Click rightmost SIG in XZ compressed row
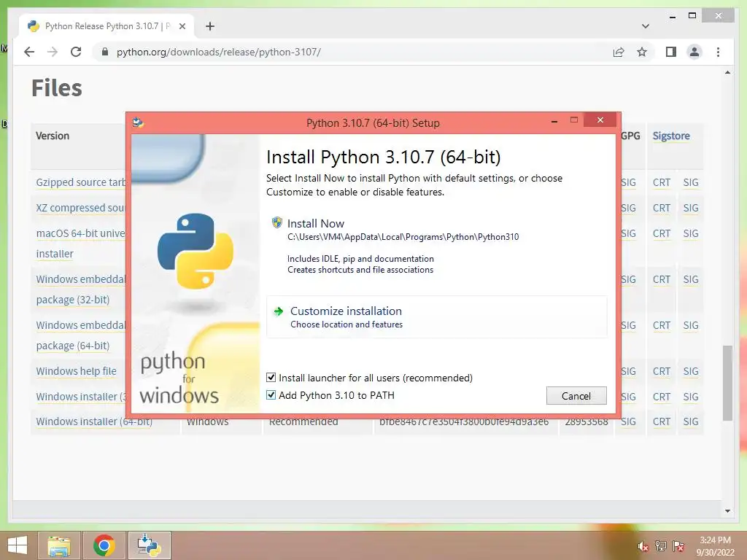This screenshot has height=560, width=747. pyautogui.click(x=690, y=208)
